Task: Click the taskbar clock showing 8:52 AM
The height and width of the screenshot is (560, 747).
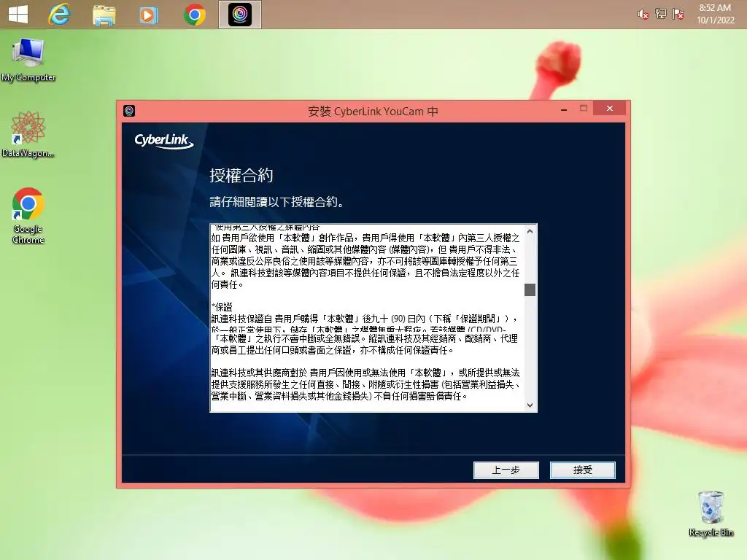Action: (715, 14)
